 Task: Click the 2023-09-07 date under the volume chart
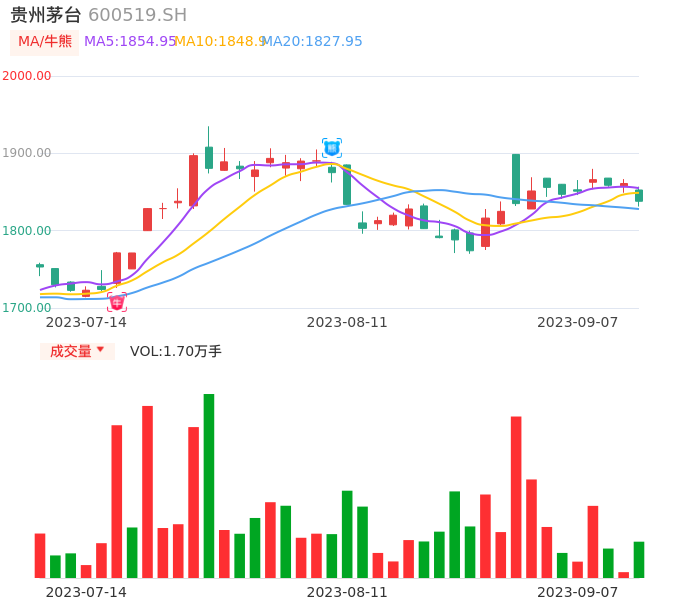(x=578, y=592)
